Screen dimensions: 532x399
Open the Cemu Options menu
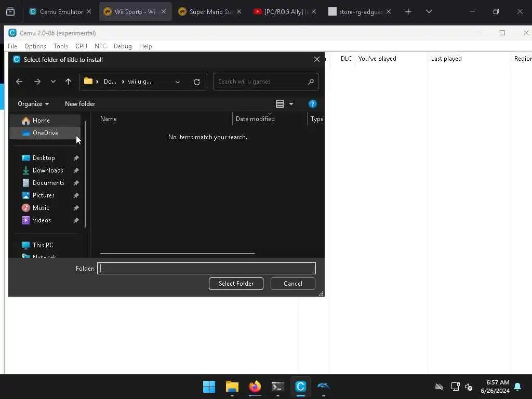click(35, 46)
